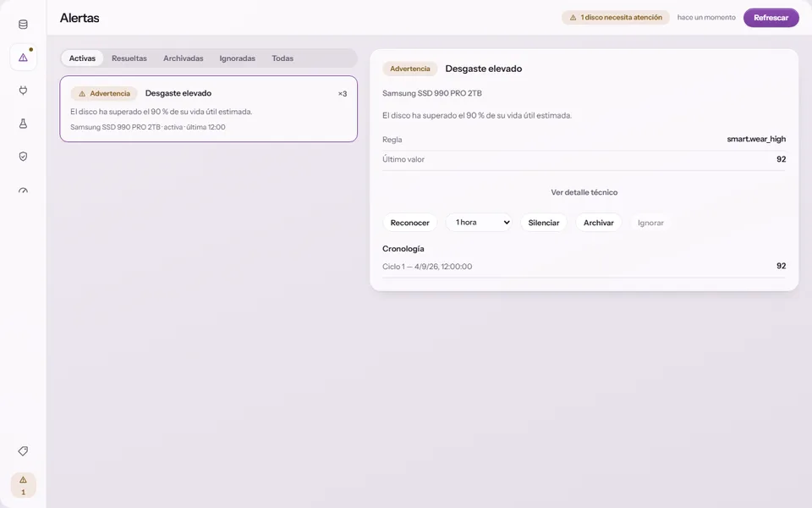Click the ×3 count on the alert card

pos(343,94)
